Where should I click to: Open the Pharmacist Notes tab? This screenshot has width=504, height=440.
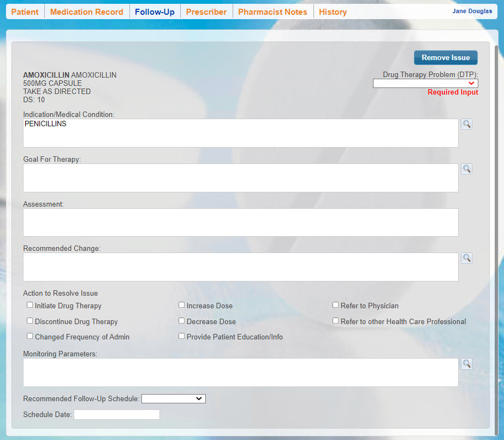(x=272, y=12)
